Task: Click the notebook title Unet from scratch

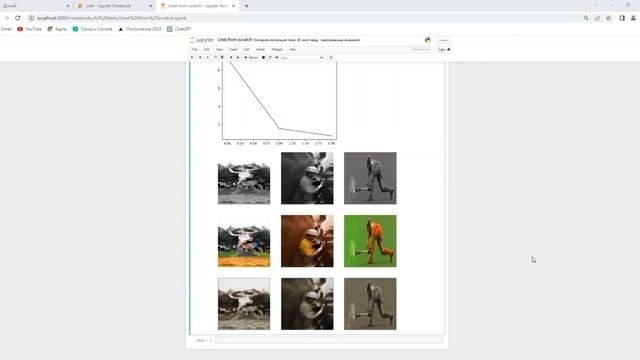Action: point(235,40)
